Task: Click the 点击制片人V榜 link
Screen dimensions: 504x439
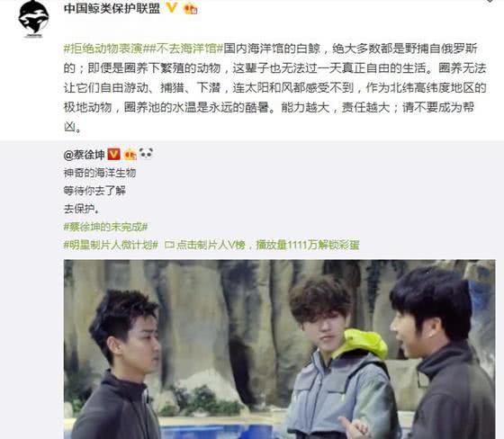Action: coord(211,245)
